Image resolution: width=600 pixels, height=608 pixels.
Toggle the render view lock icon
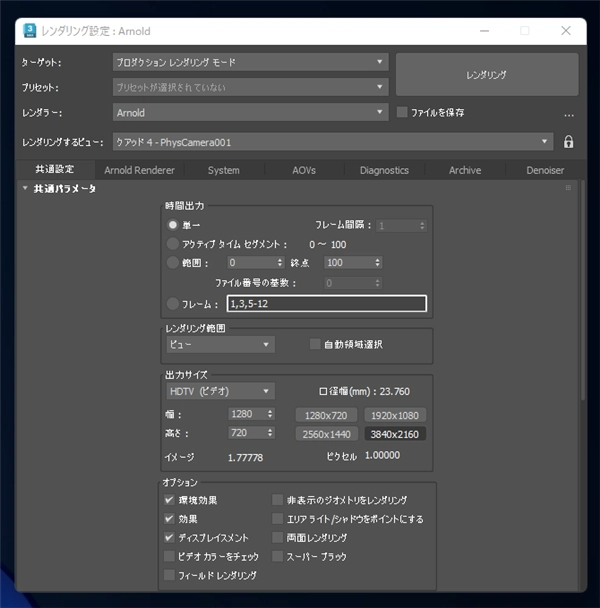tap(568, 142)
